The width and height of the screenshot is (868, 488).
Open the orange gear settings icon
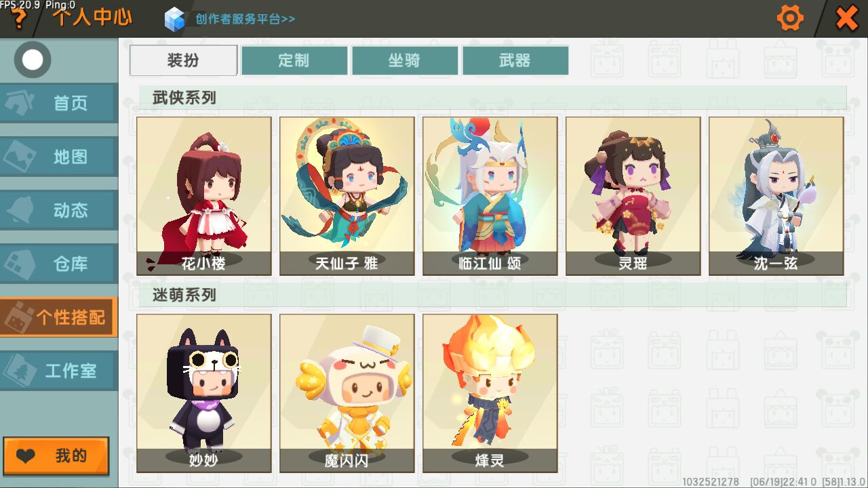(789, 18)
